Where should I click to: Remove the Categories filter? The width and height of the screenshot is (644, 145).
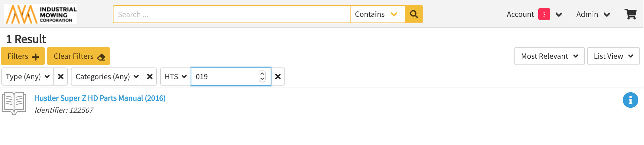pos(150,77)
